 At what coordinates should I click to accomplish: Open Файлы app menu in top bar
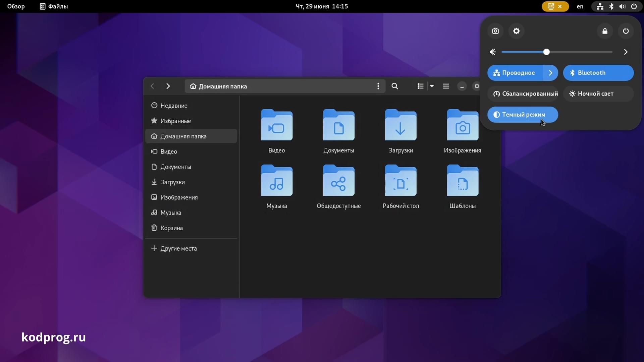point(54,6)
